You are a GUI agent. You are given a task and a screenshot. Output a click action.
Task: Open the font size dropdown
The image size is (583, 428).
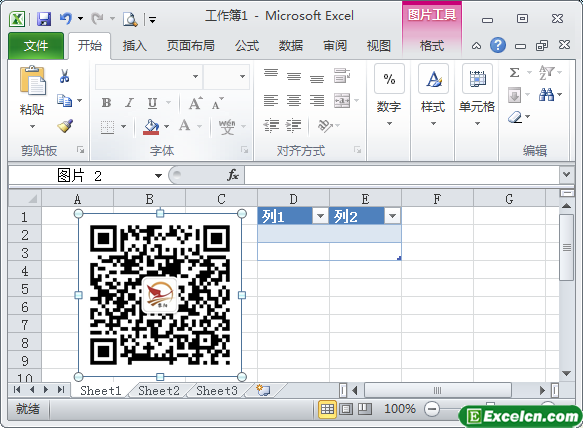click(x=242, y=77)
